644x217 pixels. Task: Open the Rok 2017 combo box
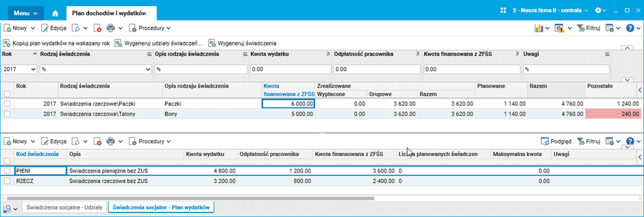(20, 69)
